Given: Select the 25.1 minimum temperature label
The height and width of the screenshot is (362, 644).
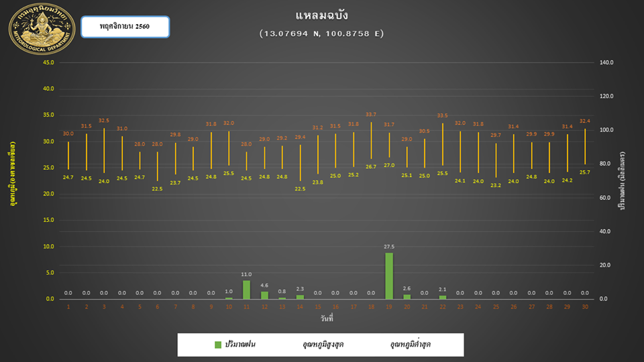Looking at the screenshot, I should (x=407, y=176).
